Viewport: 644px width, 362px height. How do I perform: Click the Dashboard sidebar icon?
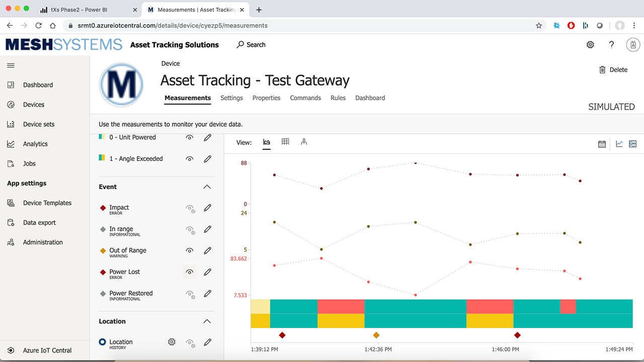click(x=11, y=85)
